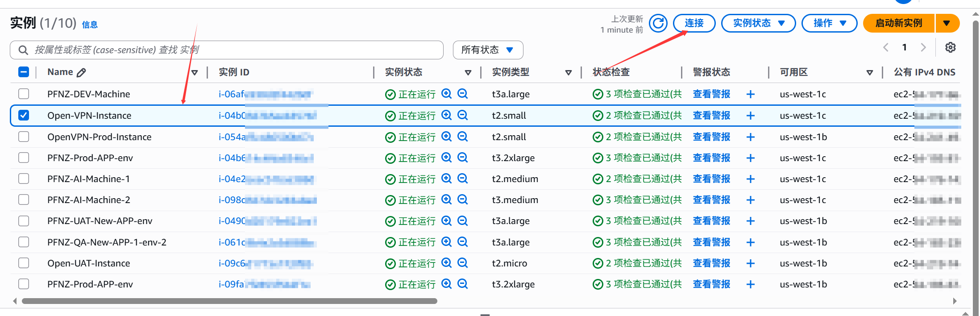
Task: Zoom in icon for PFNZ-UAT-New-APP-env row
Action: (x=446, y=220)
